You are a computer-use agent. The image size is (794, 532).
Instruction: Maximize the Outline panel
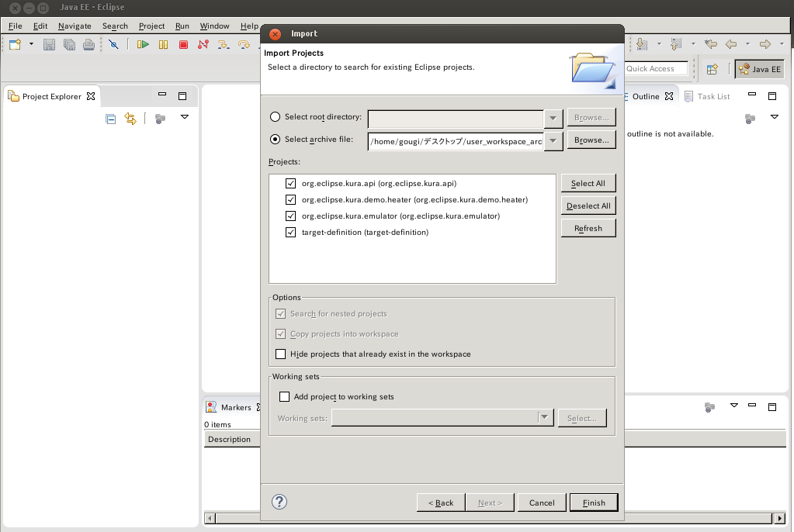[772, 96]
